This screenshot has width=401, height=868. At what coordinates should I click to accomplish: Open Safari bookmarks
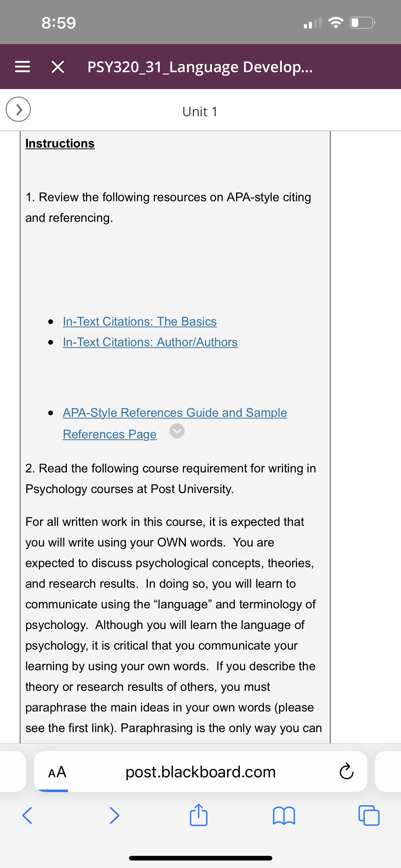(284, 816)
